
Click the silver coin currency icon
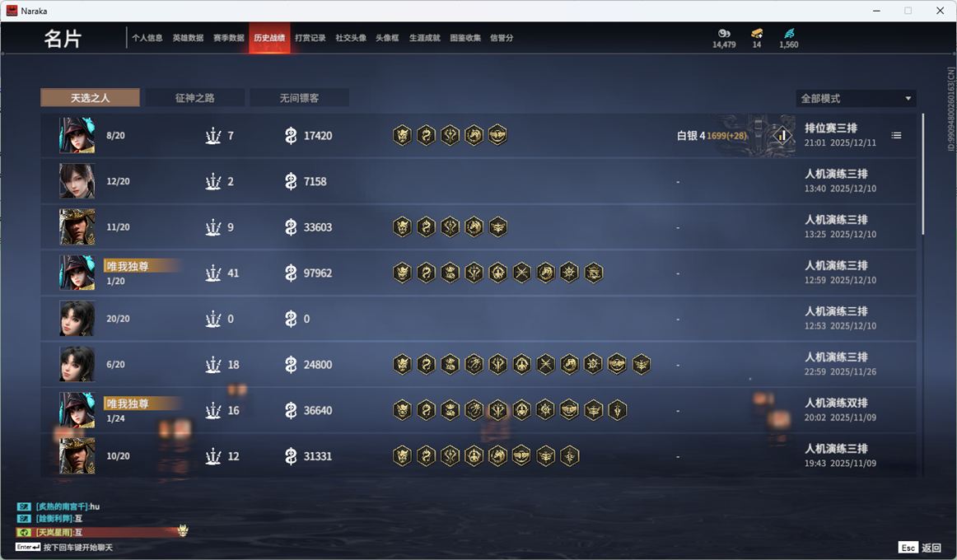pos(724,33)
